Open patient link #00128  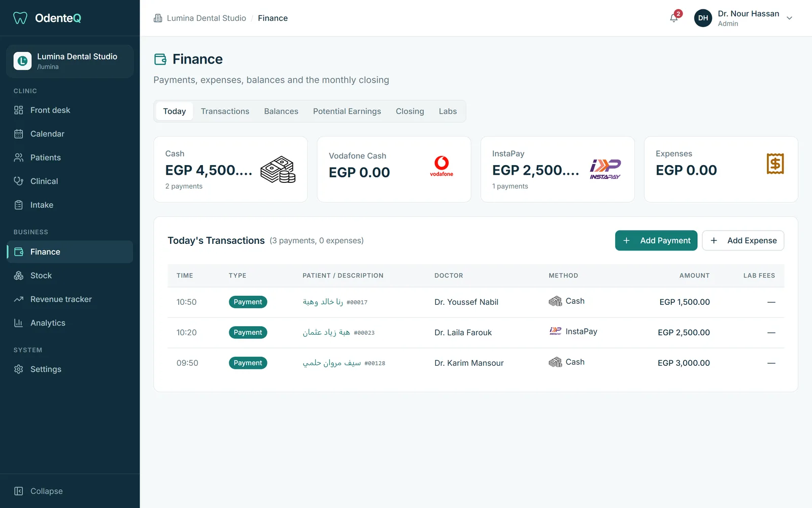coord(344,363)
